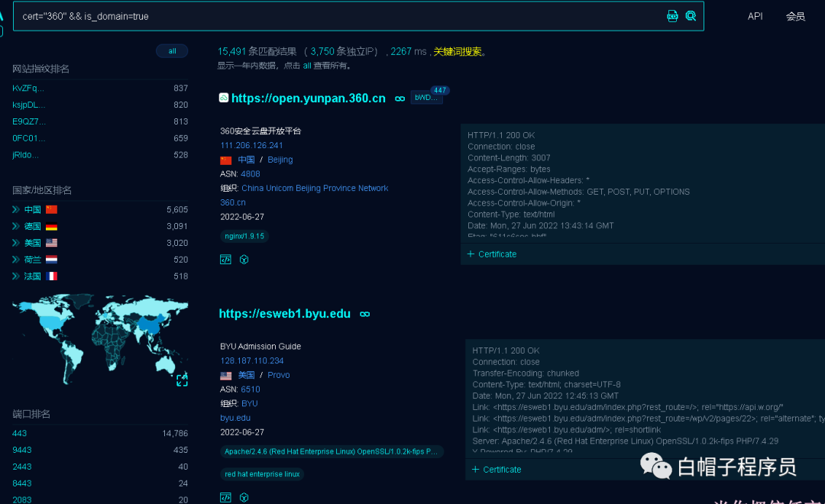The width and height of the screenshot is (825, 504).
Task: Click 中国 country link beside Beijing
Action: coord(246,160)
